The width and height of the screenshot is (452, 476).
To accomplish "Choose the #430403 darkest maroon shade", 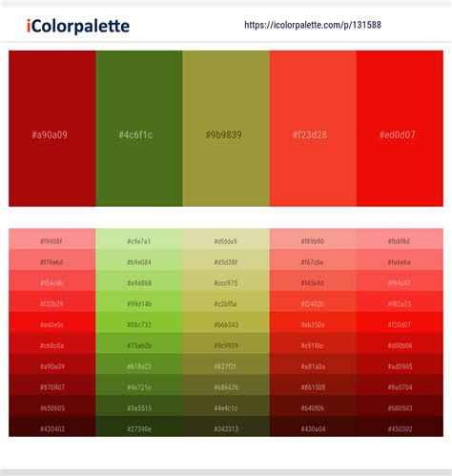I will tap(52, 426).
